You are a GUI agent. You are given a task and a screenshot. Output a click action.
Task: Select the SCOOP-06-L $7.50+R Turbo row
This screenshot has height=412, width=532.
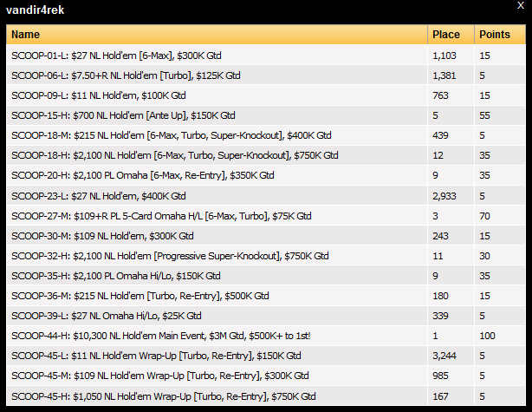click(x=266, y=75)
